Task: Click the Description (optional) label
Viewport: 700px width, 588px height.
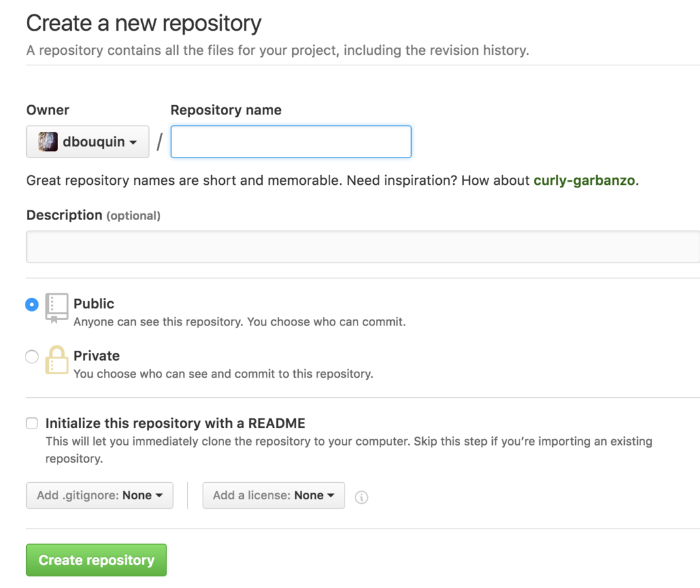Action: coord(93,215)
